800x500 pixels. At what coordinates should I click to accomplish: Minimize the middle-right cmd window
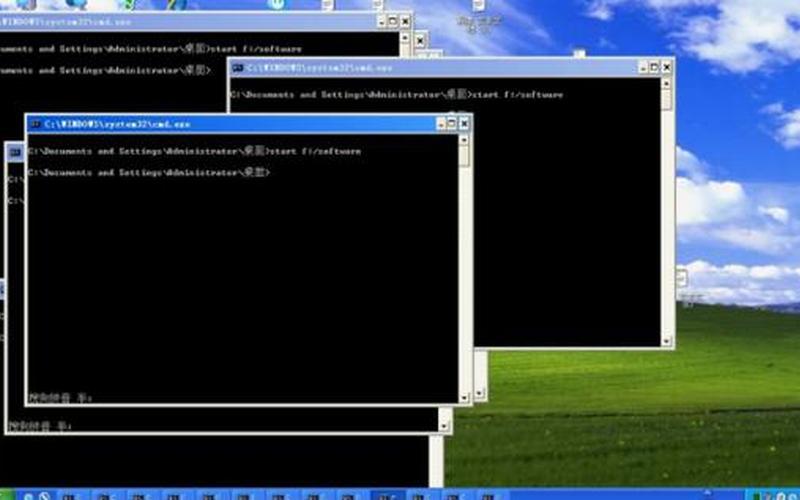tap(644, 67)
